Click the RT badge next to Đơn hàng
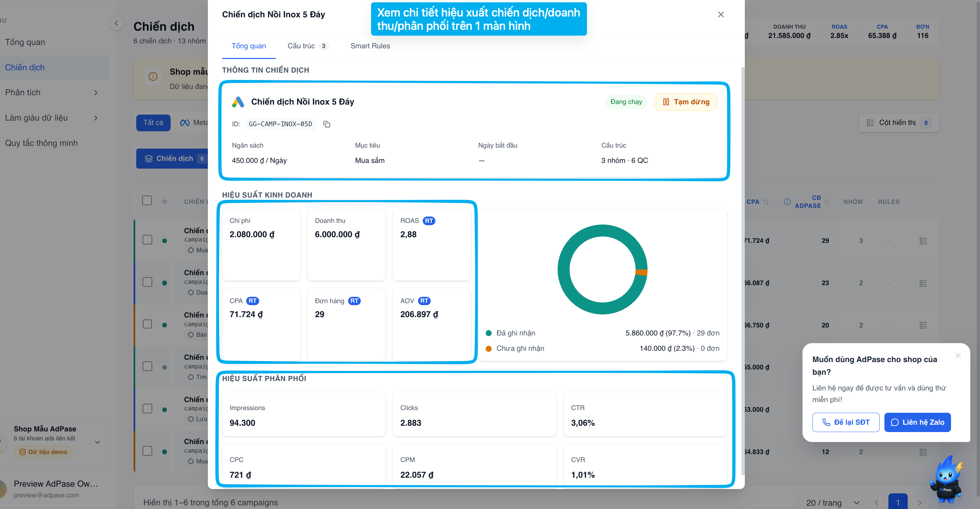This screenshot has height=509, width=980. tap(354, 301)
